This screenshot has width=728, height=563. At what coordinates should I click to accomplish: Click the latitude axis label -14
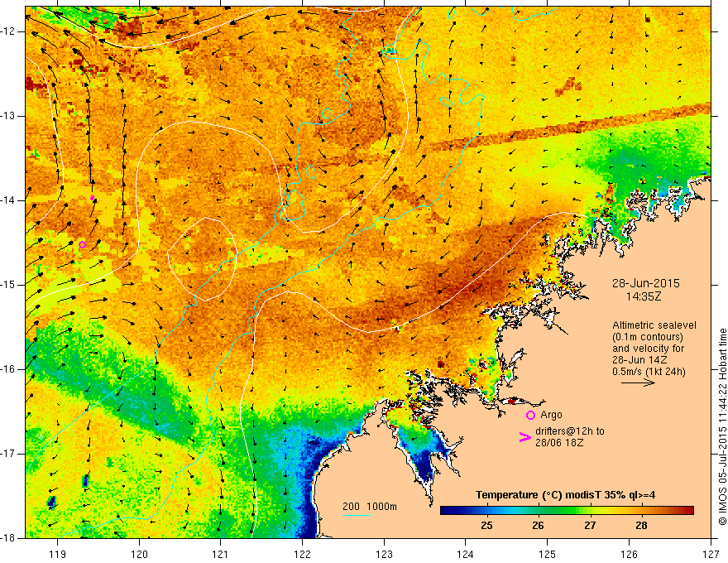[x=9, y=200]
